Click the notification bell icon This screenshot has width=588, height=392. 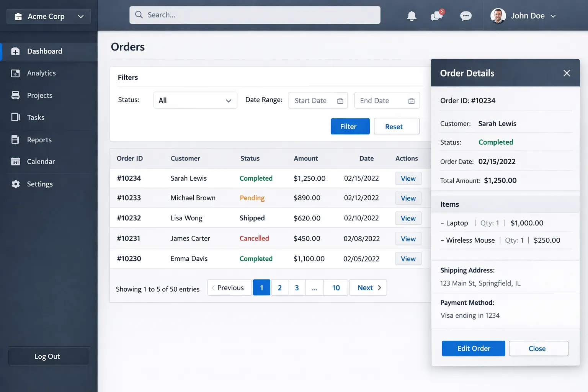[x=412, y=16]
